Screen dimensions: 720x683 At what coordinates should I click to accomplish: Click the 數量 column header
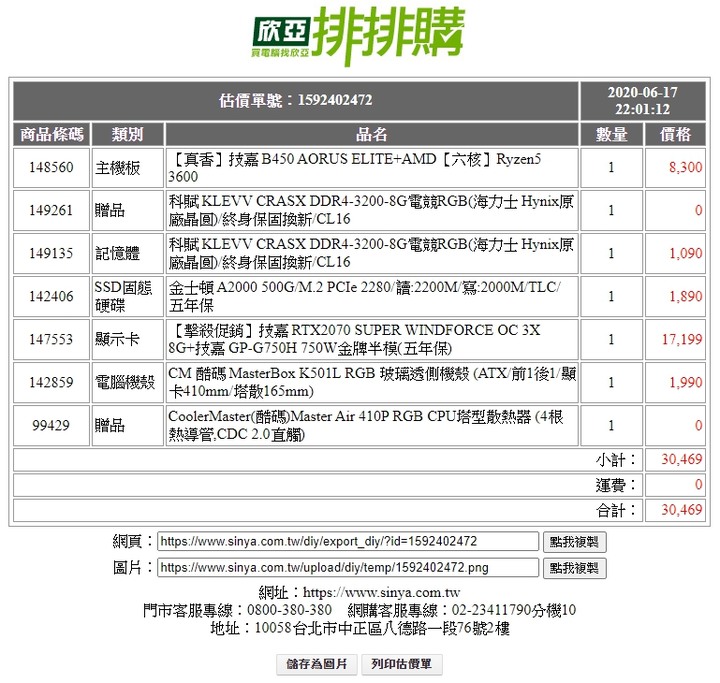612,135
